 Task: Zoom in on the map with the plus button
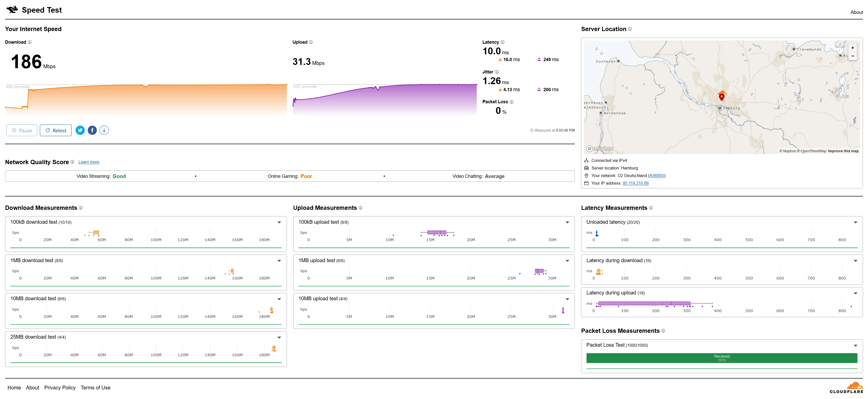(x=853, y=48)
